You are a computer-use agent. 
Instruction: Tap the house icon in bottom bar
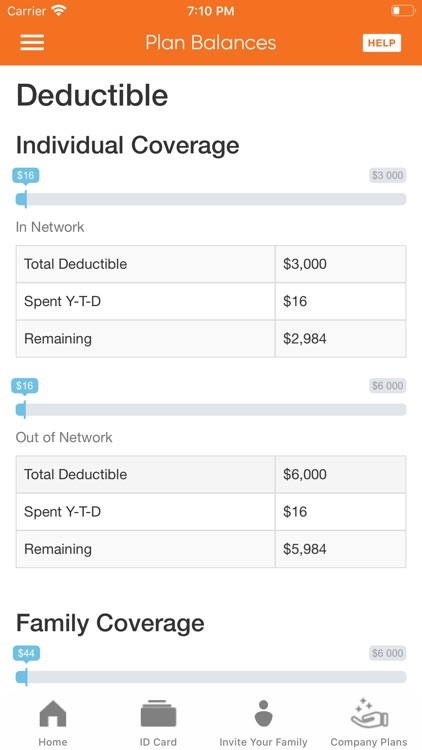coord(53,714)
